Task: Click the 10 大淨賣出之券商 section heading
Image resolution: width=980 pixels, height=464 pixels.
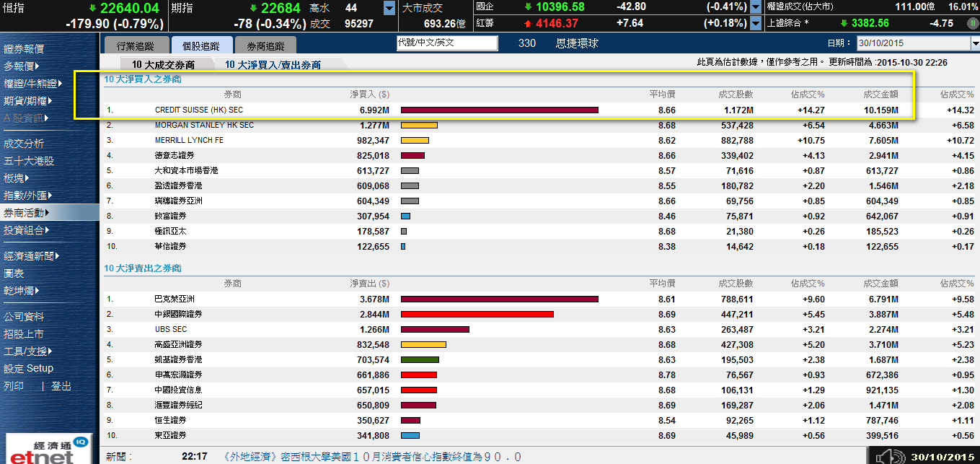Action: click(143, 268)
